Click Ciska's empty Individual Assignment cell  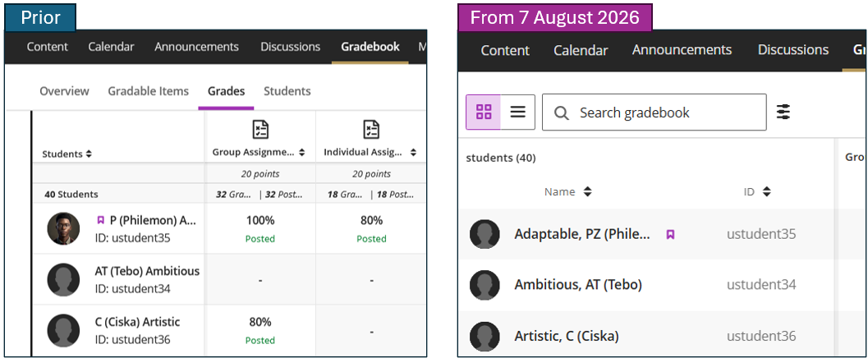[x=371, y=331]
